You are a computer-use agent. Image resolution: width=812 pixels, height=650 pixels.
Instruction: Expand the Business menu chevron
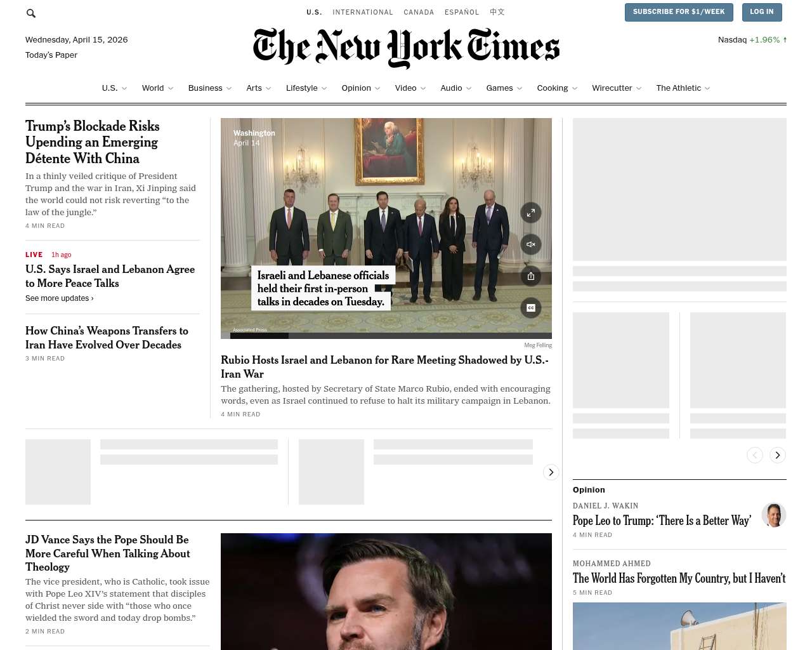[x=229, y=88]
